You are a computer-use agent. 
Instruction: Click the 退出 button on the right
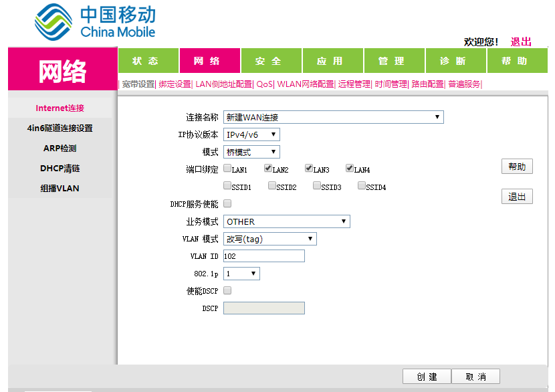[517, 197]
